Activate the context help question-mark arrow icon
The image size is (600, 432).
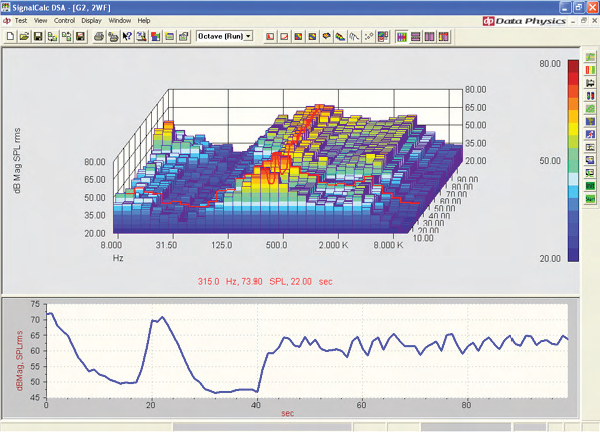click(x=128, y=37)
